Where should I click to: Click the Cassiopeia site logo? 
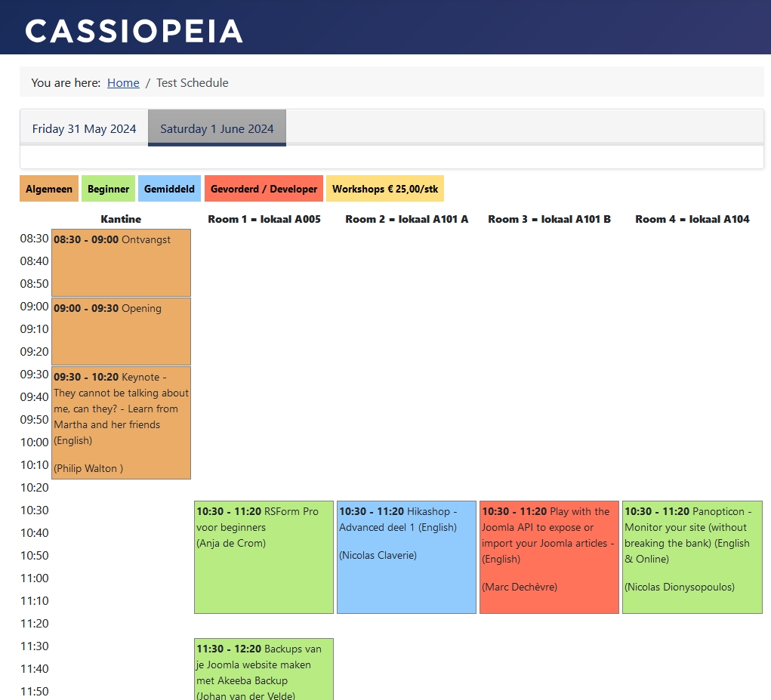(134, 31)
